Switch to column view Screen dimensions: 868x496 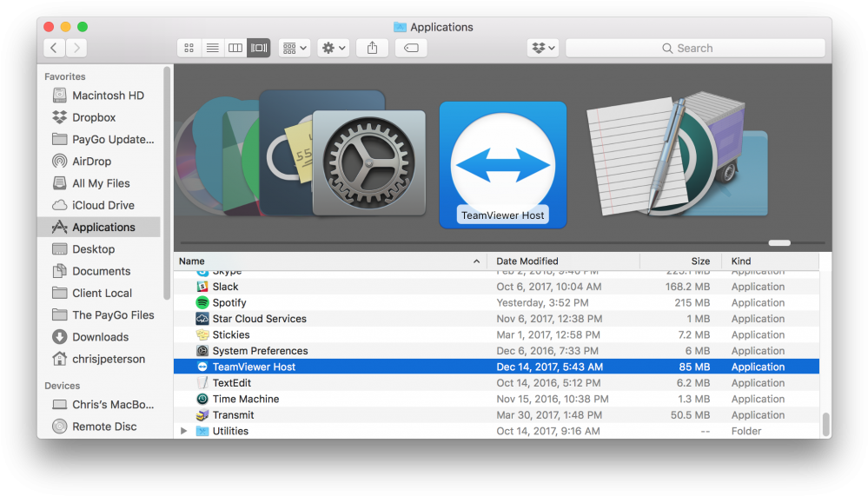(x=235, y=48)
